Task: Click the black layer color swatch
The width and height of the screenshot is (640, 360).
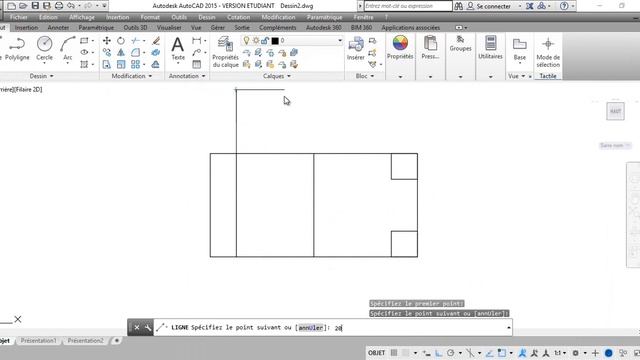Action: 275,40
